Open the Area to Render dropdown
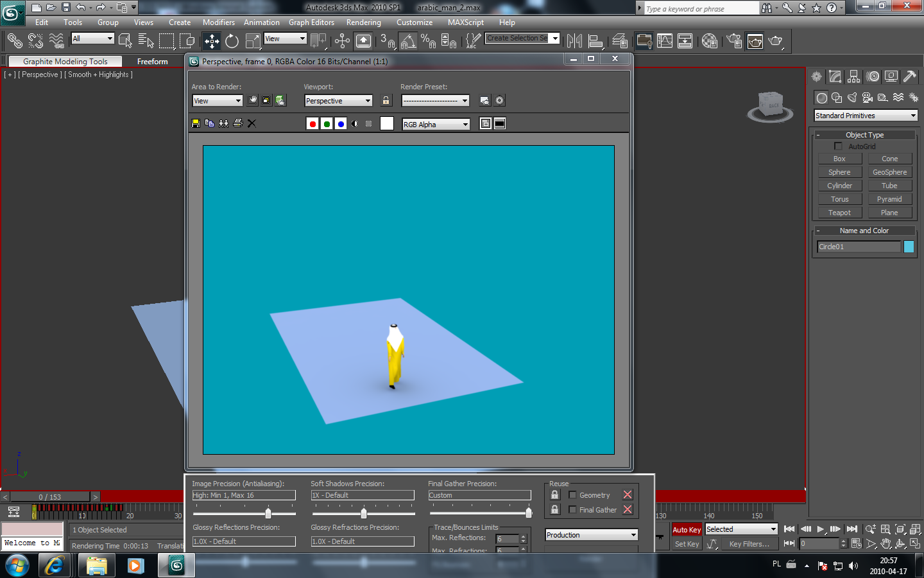924x578 pixels. point(218,101)
